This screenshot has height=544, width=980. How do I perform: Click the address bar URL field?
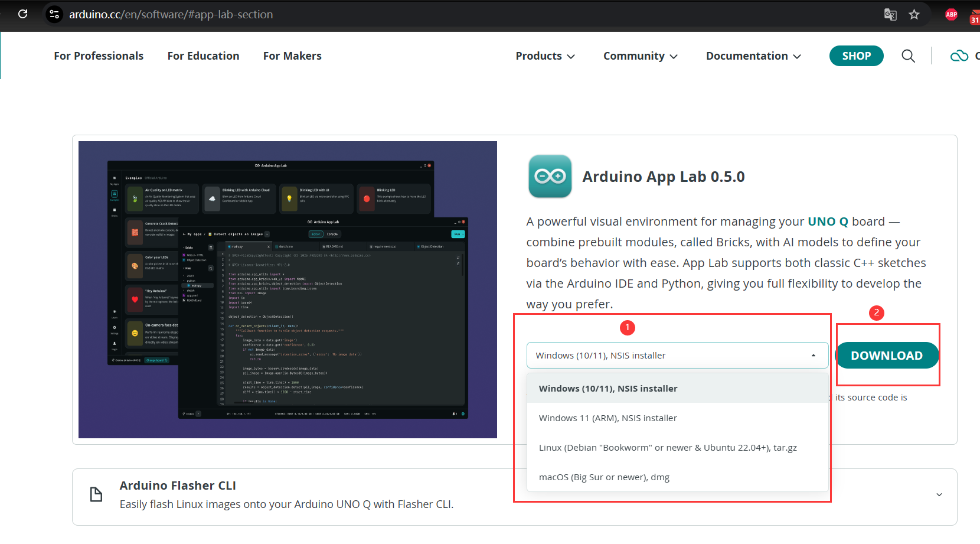[171, 14]
